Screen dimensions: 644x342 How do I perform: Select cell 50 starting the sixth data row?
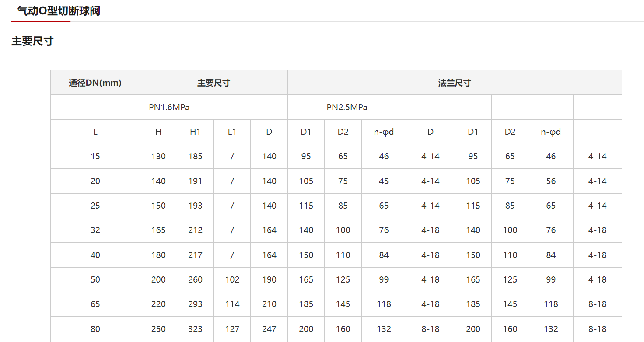95,279
